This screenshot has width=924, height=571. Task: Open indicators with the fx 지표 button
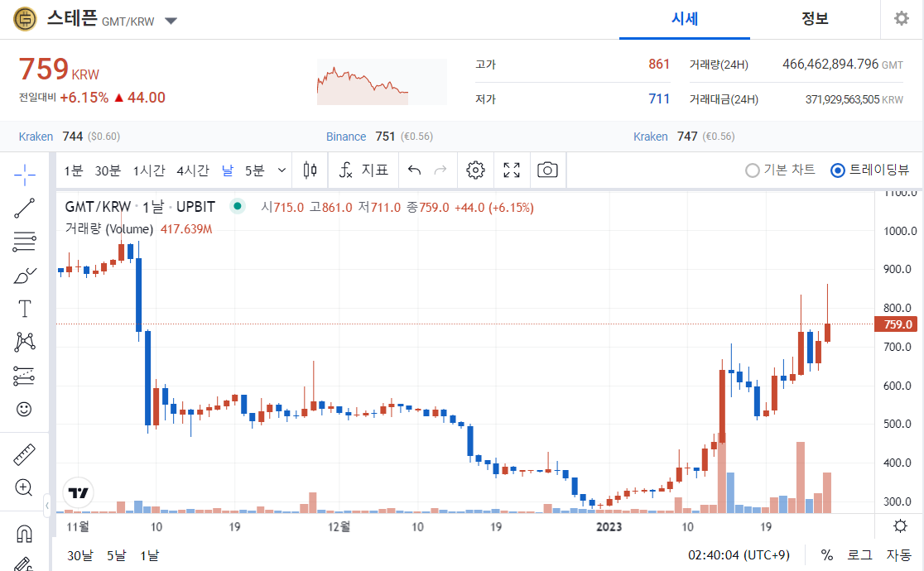[x=363, y=170]
